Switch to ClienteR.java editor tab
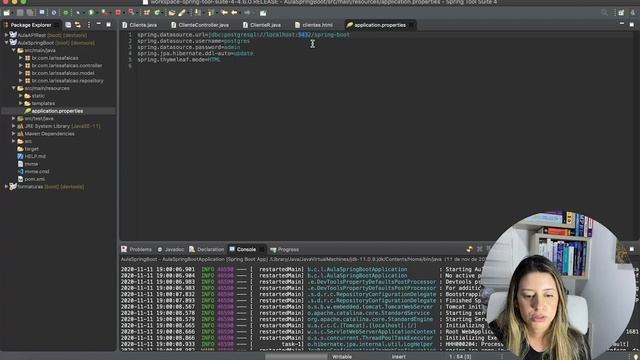640x360 pixels. click(262, 25)
